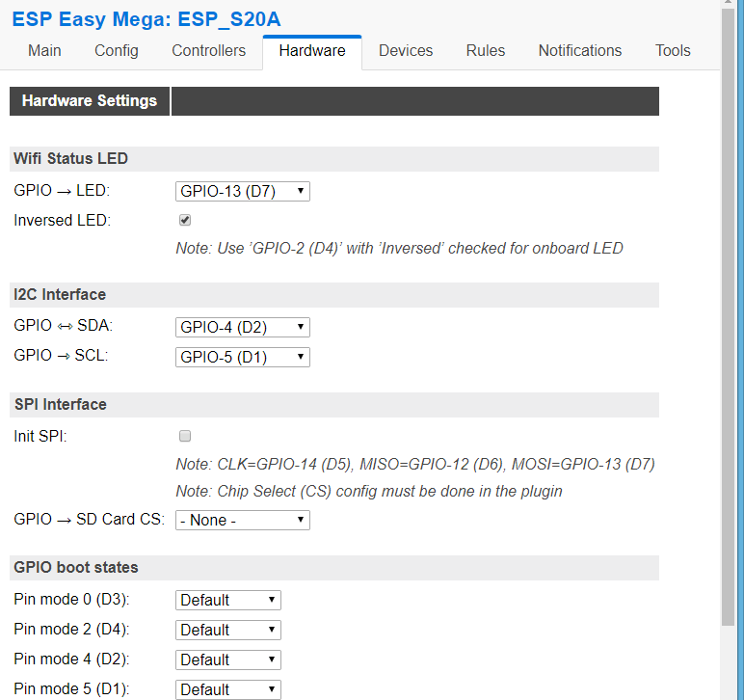Switch to the Notifications tab
This screenshot has height=700, width=744.
pyautogui.click(x=580, y=50)
